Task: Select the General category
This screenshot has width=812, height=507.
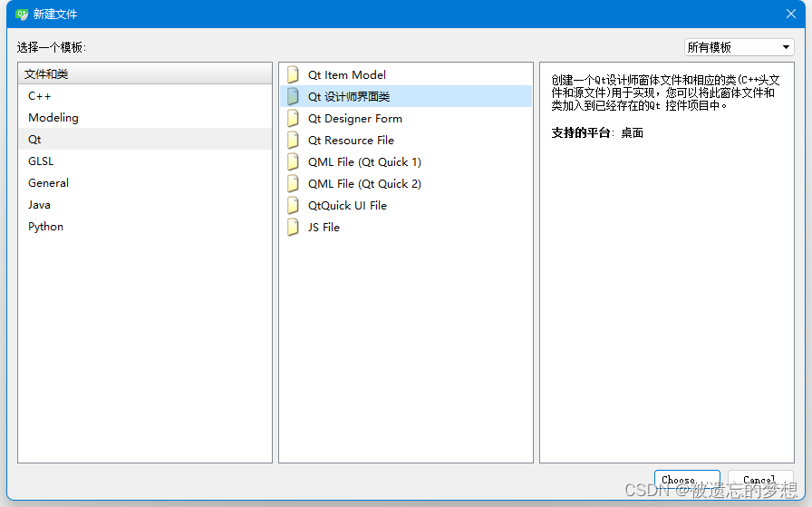Action: pyautogui.click(x=144, y=183)
